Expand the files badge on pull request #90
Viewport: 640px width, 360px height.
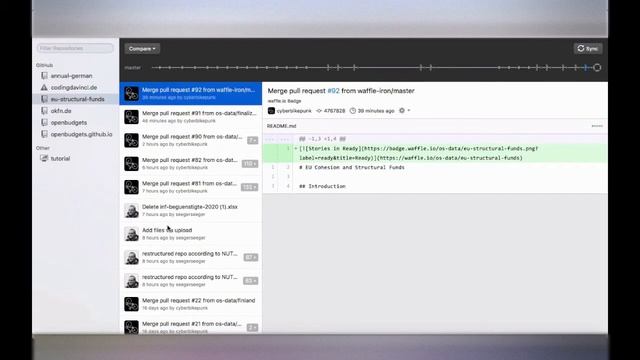[x=253, y=140]
